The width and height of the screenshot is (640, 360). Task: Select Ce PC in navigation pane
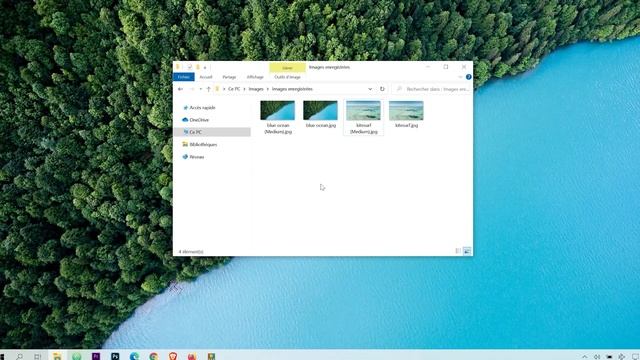click(x=212, y=132)
